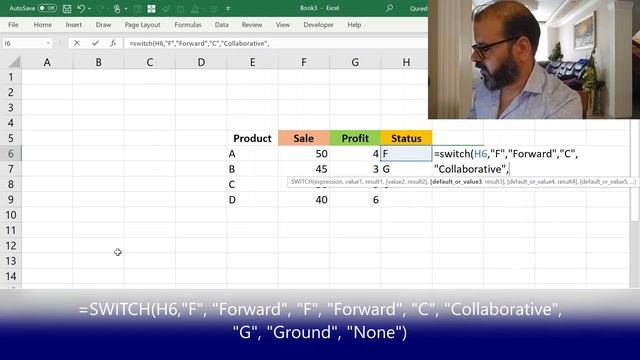Click the search magnifier in the title bar
The width and height of the screenshot is (640, 360).
389,8
